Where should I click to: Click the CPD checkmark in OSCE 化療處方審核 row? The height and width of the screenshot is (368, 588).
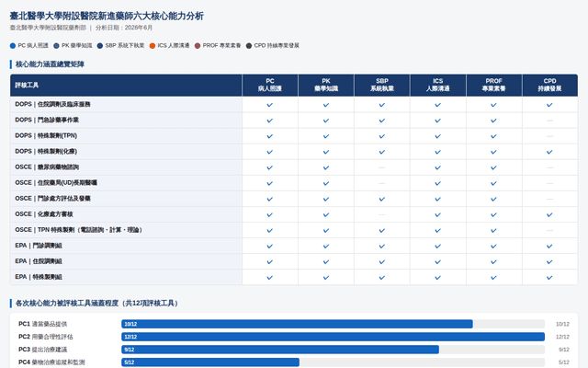click(549, 214)
